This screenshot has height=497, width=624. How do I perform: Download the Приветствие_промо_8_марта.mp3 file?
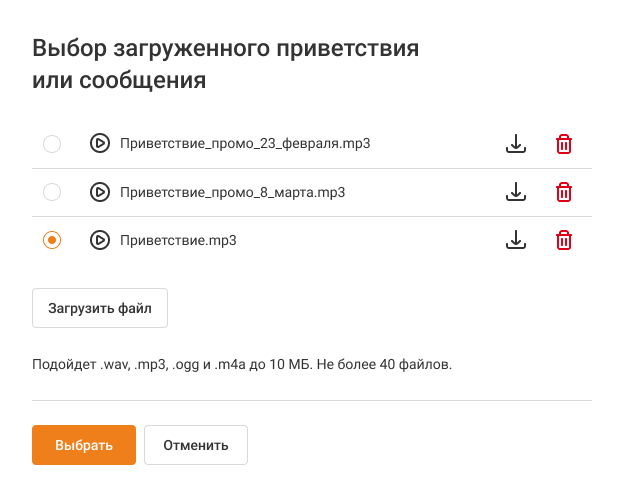515,192
